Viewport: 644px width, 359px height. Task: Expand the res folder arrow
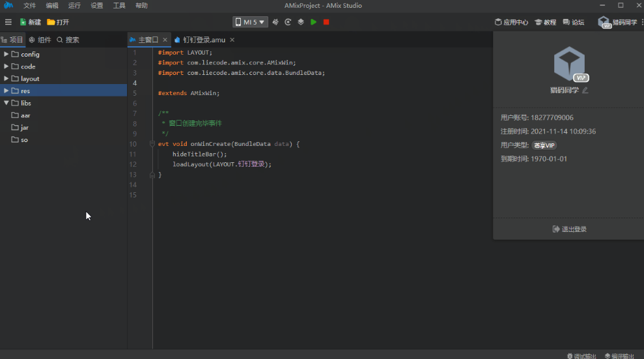coord(6,91)
